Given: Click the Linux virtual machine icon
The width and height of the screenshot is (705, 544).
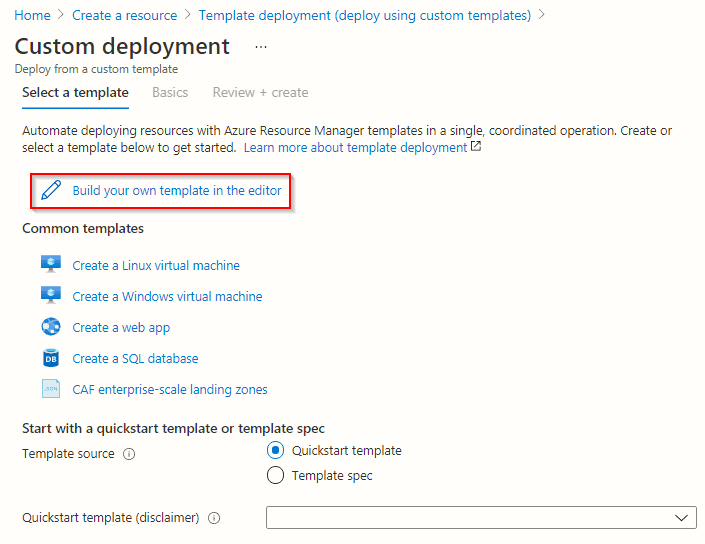Looking at the screenshot, I should tap(51, 265).
